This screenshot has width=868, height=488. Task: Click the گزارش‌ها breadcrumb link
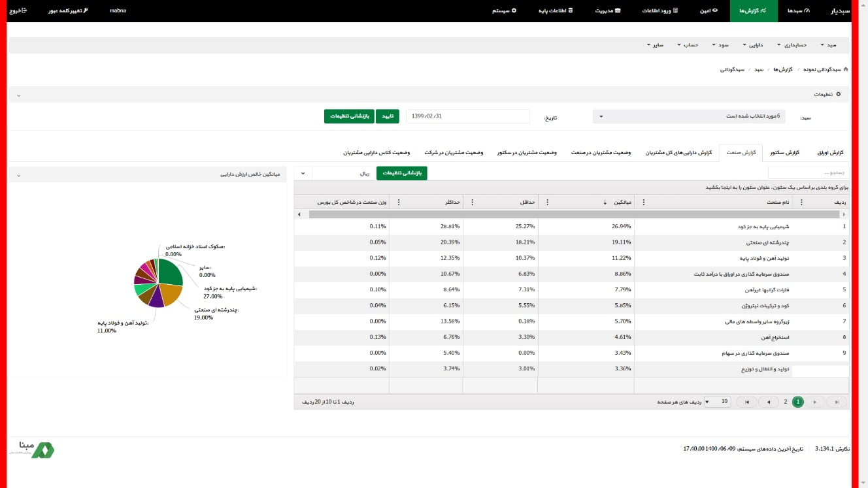point(782,69)
